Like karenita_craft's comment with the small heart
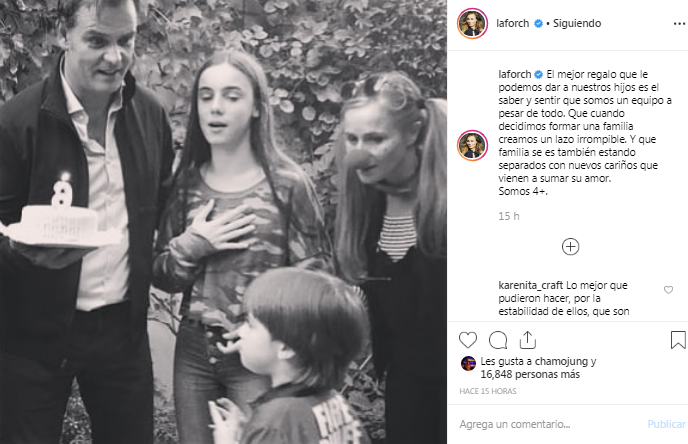 [668, 290]
